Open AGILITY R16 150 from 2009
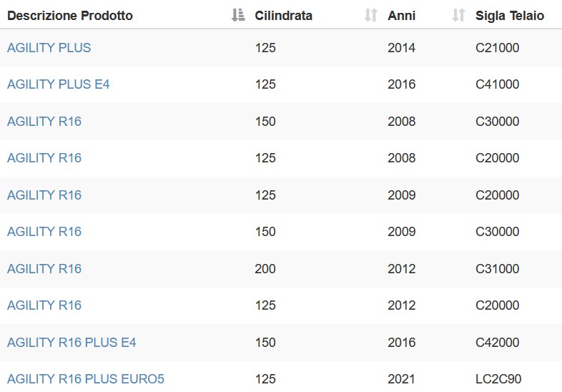Image resolution: width=562 pixels, height=392 pixels. coord(44,232)
